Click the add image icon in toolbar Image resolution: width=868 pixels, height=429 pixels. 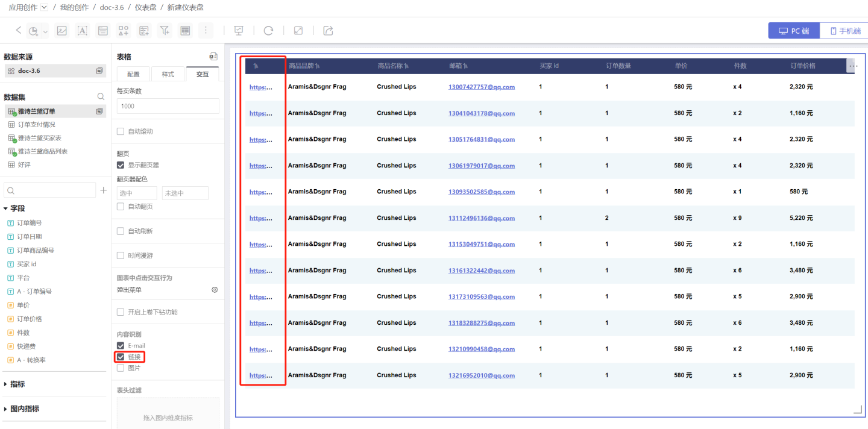(x=61, y=31)
